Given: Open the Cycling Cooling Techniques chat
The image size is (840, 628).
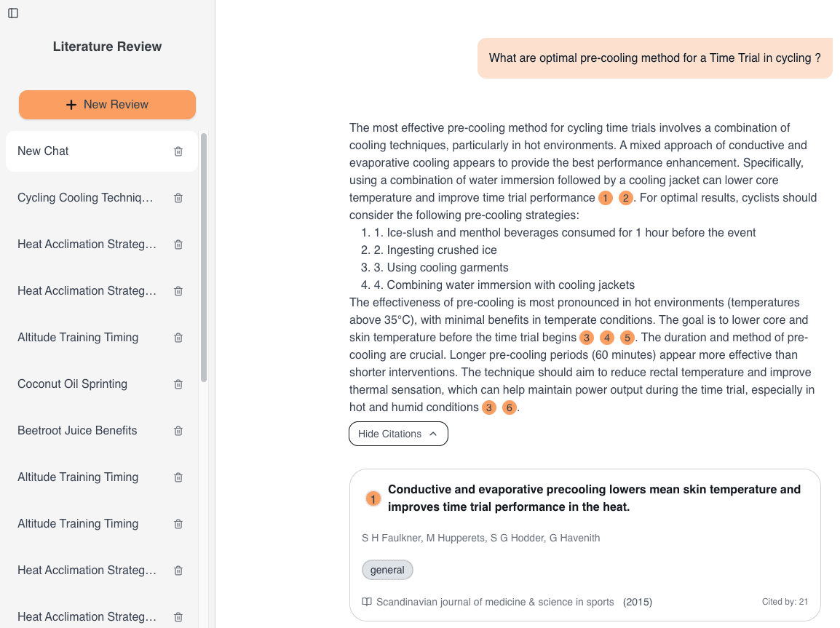Looking at the screenshot, I should [86, 198].
